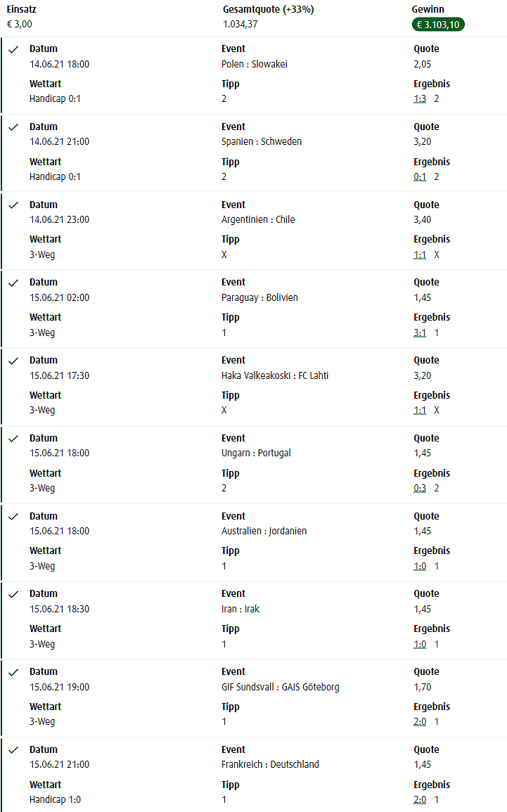Click the checkmark icon for Iran : Irak
Viewport: 507px width, 812px height.
click(x=13, y=595)
